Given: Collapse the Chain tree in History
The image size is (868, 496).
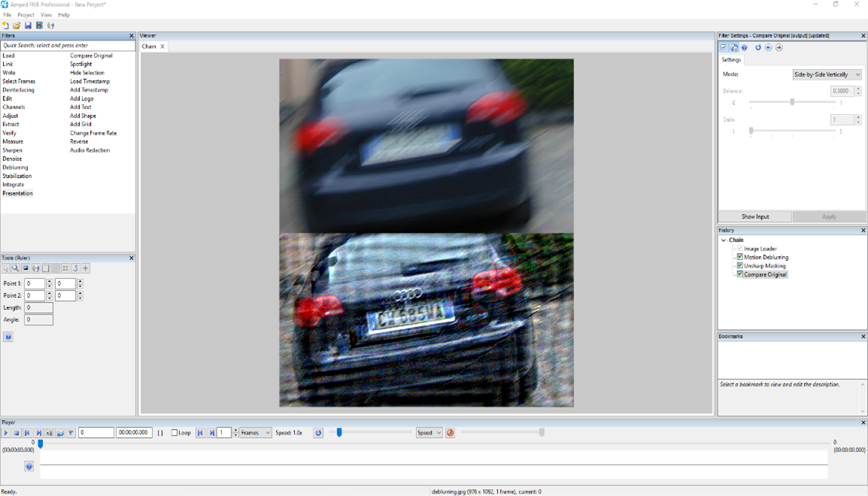Looking at the screenshot, I should (724, 240).
